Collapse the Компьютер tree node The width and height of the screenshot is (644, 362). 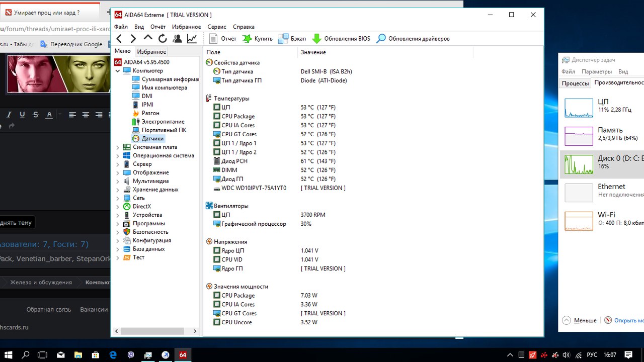click(x=118, y=71)
